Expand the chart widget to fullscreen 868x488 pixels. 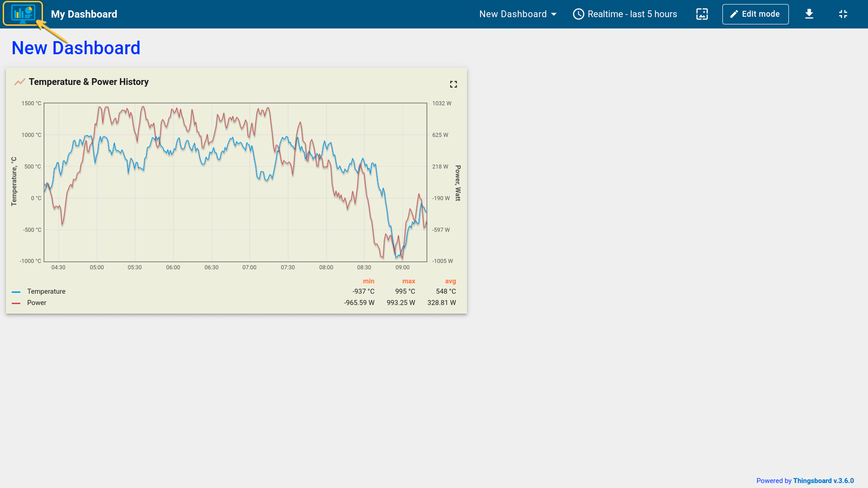tap(453, 84)
